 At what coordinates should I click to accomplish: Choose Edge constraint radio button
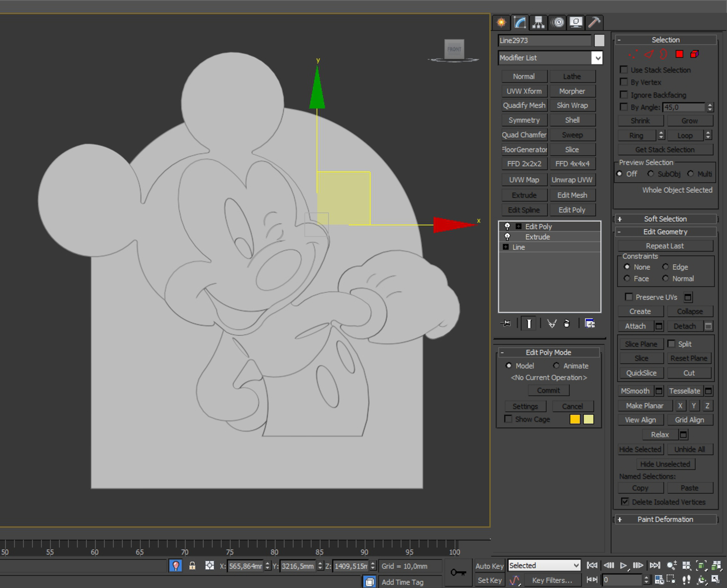point(665,267)
